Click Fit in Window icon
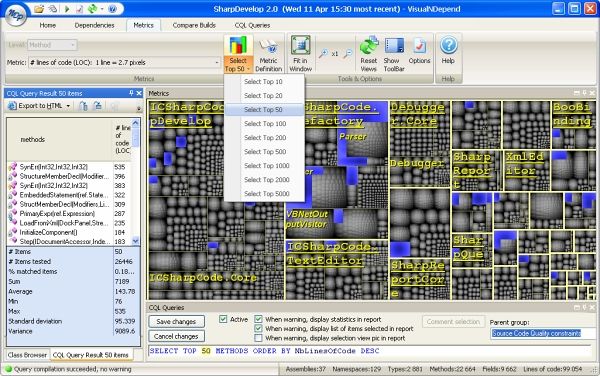Viewport: 600px width, 376px height. point(300,46)
